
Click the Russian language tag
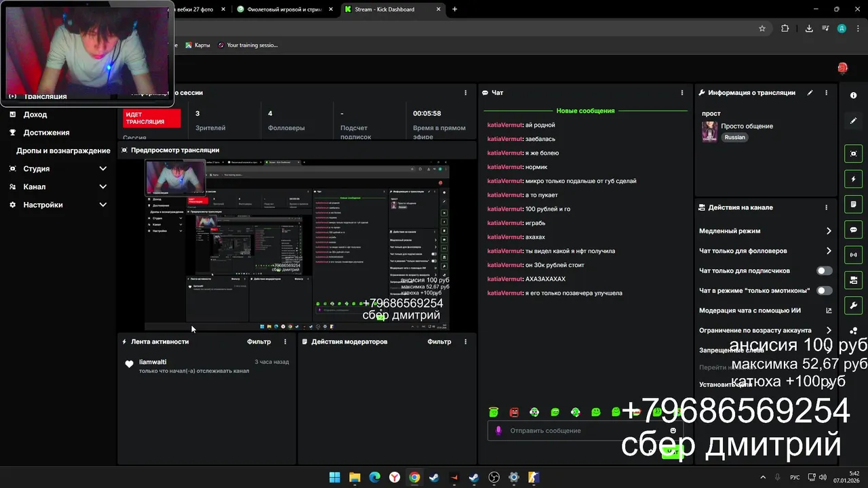point(734,137)
